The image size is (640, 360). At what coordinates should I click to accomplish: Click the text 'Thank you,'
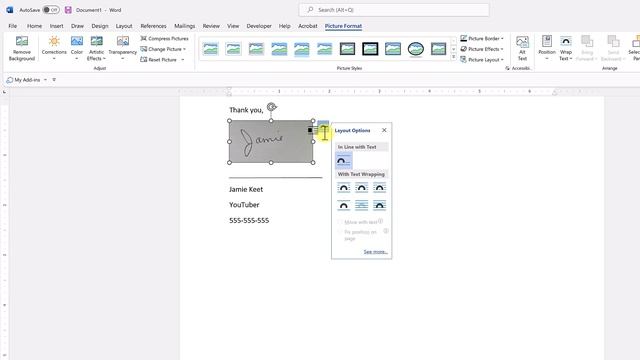click(246, 110)
